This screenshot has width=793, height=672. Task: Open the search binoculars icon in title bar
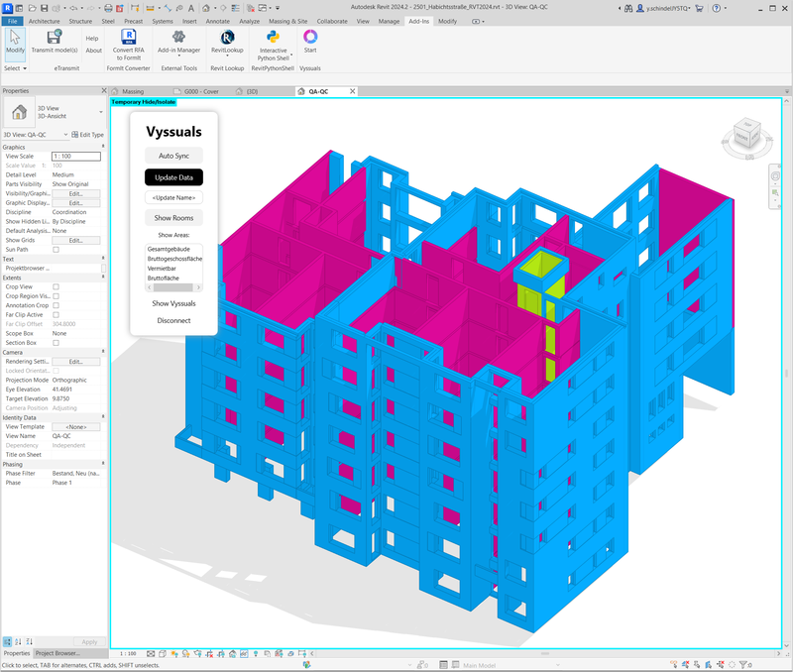pos(628,8)
